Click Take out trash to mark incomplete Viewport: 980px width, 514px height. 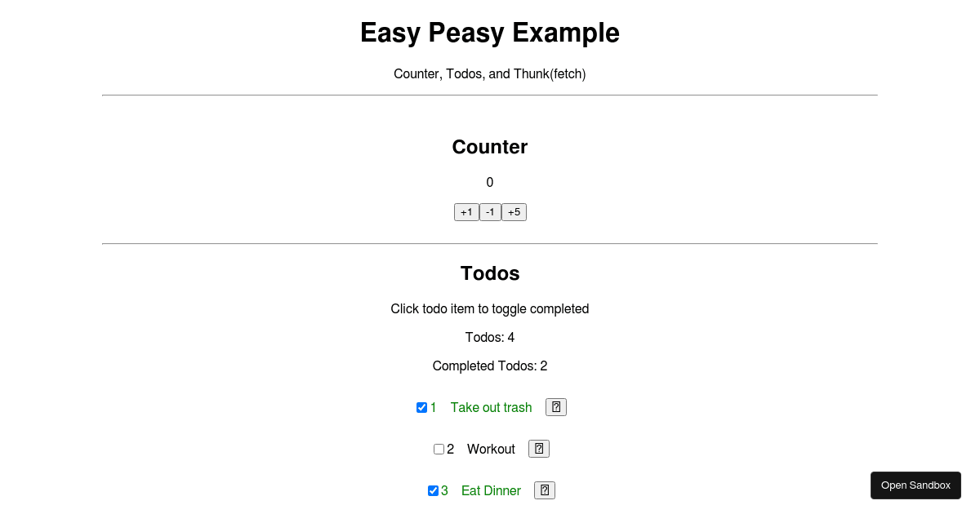(491, 407)
